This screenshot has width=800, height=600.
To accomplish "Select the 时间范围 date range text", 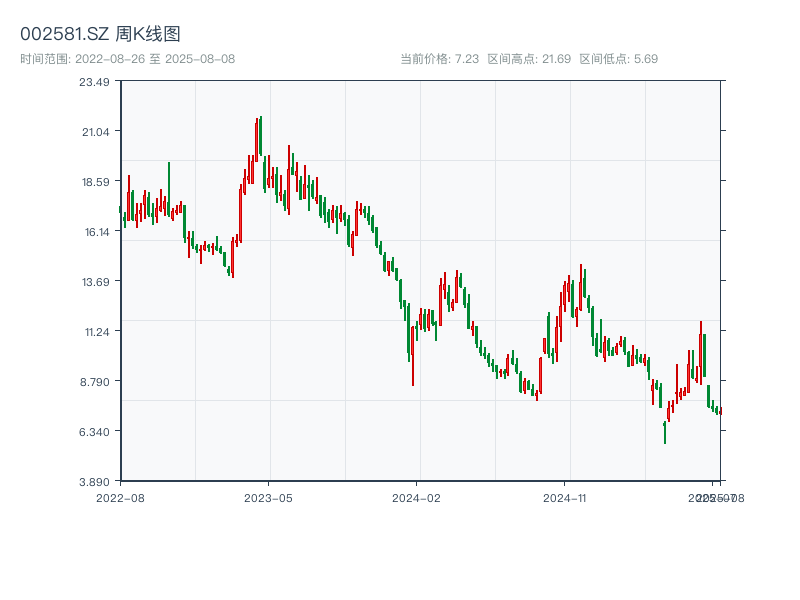I will point(127,59).
